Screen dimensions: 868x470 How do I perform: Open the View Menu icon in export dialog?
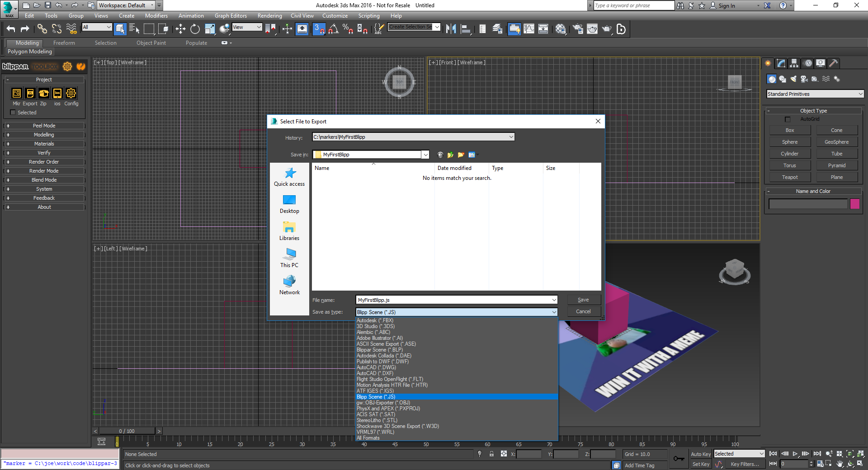[472, 155]
